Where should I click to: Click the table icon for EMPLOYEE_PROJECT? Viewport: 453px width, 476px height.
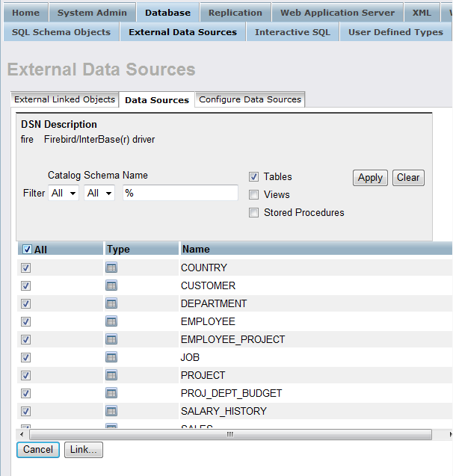pos(111,339)
